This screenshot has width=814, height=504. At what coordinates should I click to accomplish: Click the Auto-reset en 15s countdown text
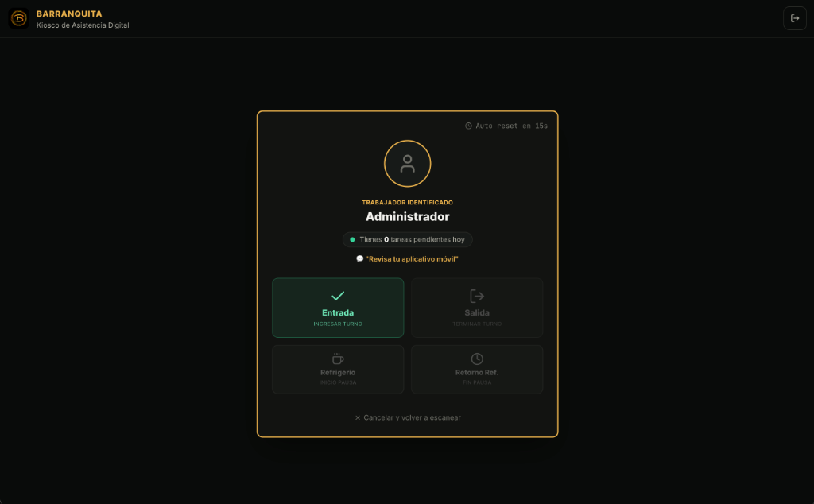[x=511, y=126]
